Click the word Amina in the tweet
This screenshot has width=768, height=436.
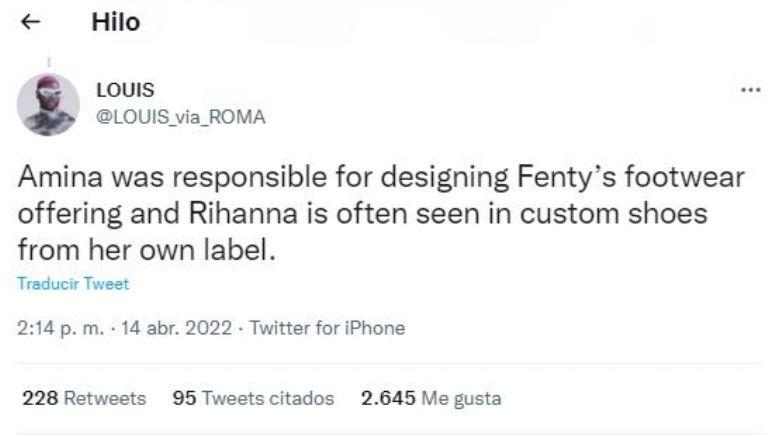[57, 179]
